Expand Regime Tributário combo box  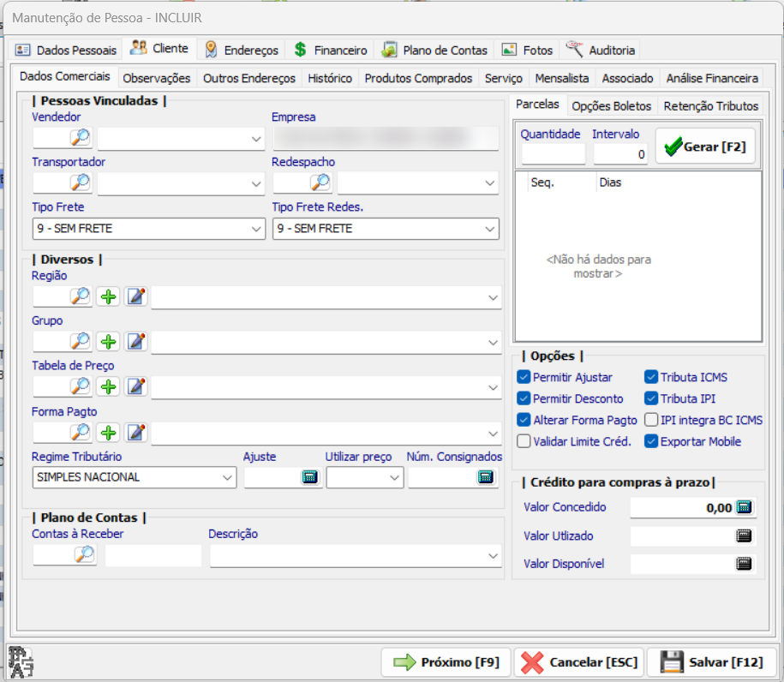[227, 477]
